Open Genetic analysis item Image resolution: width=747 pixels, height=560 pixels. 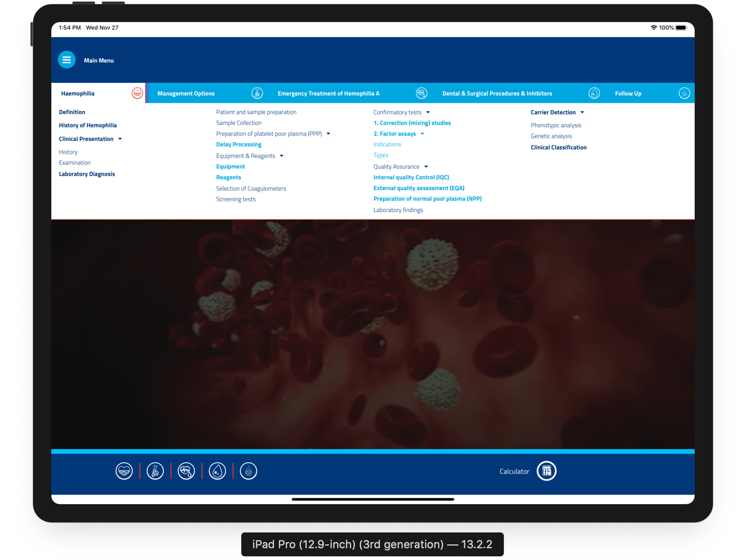pos(552,136)
